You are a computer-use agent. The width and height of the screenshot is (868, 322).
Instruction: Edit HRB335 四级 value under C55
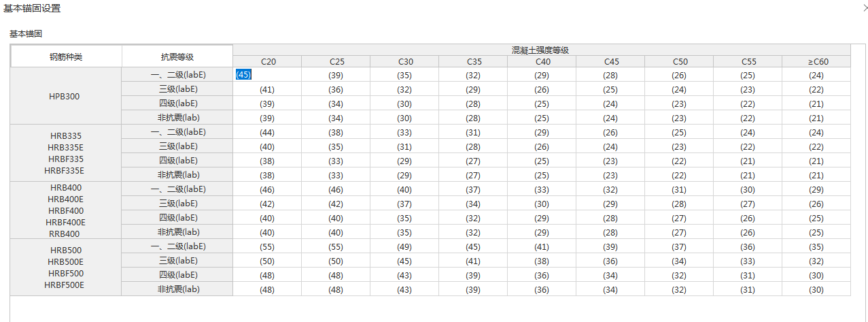[x=748, y=161]
